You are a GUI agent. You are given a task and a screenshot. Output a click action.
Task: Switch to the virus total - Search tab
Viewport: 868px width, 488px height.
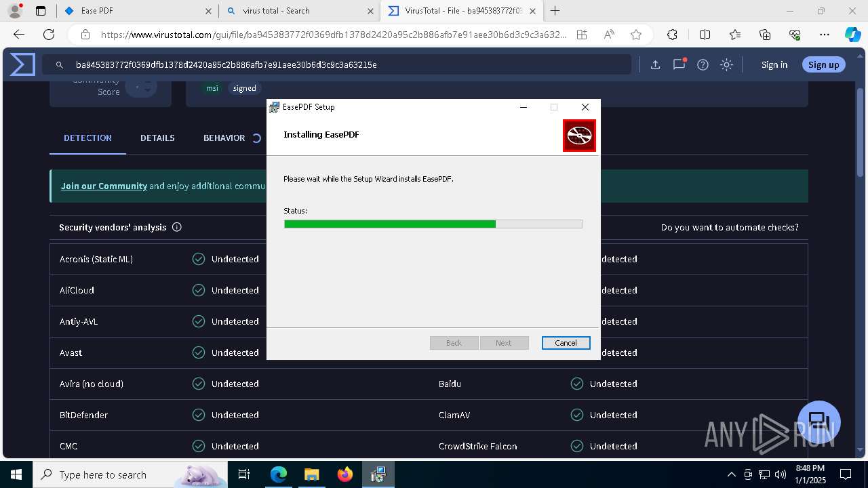tap(300, 11)
